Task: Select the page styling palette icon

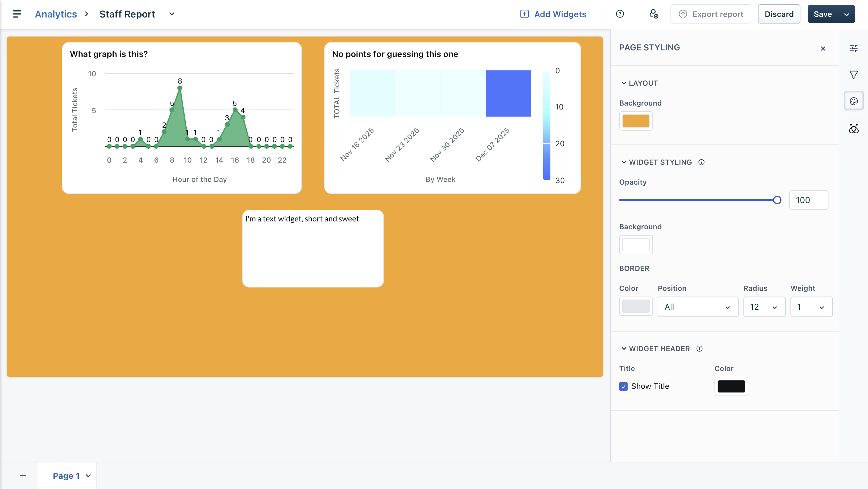Action: point(853,101)
